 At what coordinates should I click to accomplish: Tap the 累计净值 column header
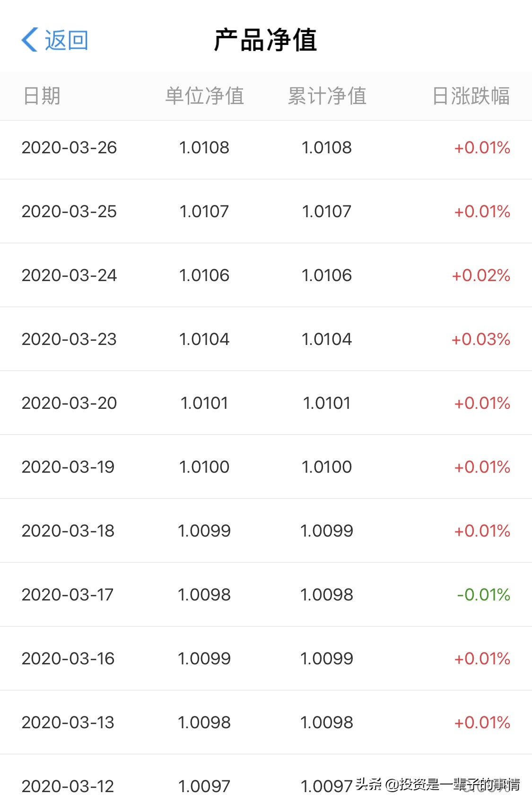coord(327,96)
